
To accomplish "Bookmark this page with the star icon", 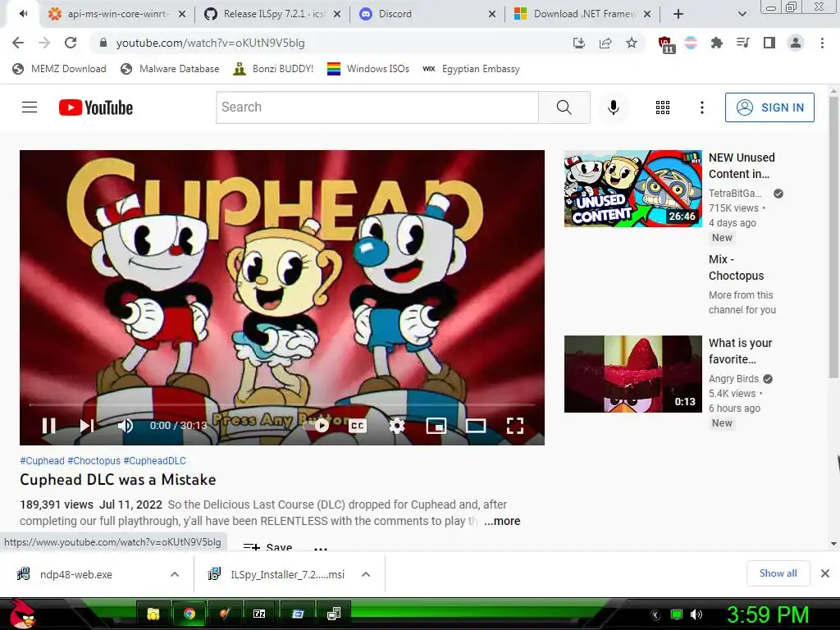I will pyautogui.click(x=632, y=43).
